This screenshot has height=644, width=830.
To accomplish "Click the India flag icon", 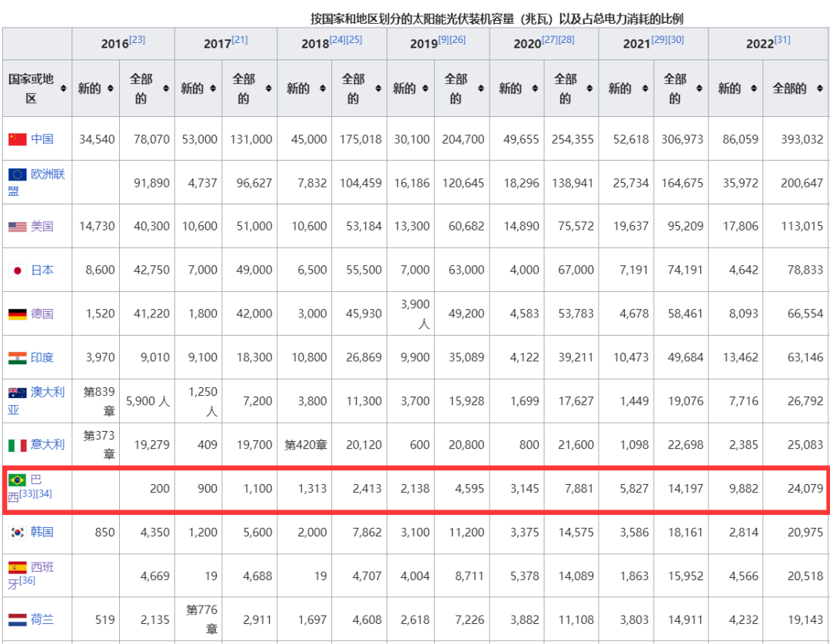I will (x=17, y=358).
